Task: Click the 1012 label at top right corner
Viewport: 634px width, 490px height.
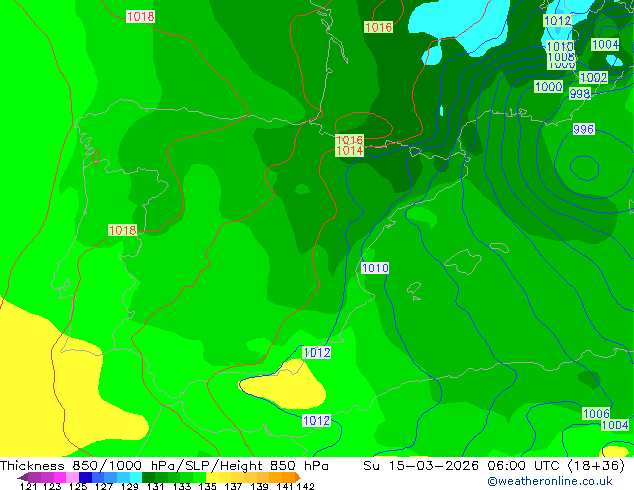Action: click(558, 20)
